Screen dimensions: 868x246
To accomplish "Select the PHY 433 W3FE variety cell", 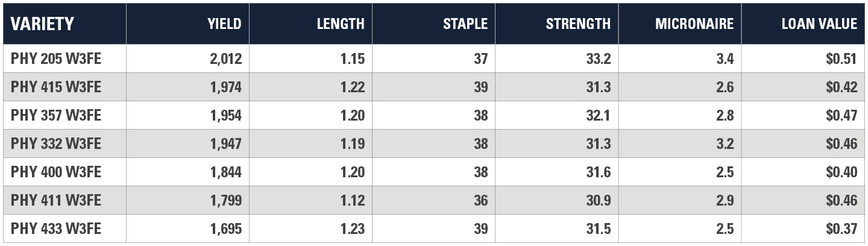I will click(56, 229).
